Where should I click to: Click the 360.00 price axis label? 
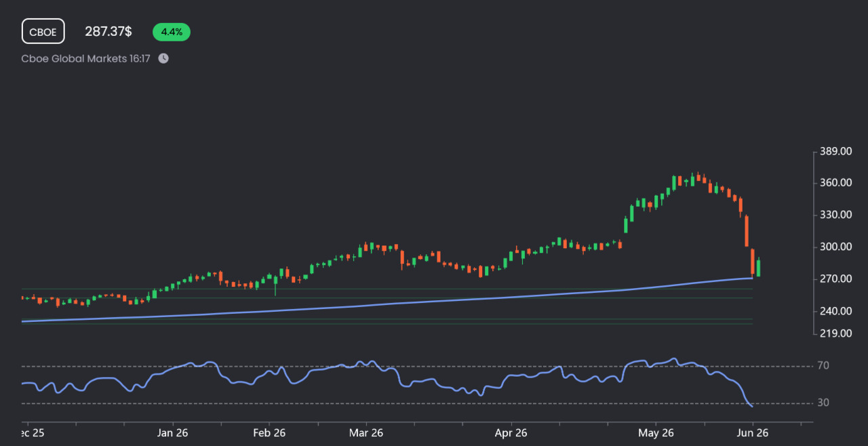835,183
